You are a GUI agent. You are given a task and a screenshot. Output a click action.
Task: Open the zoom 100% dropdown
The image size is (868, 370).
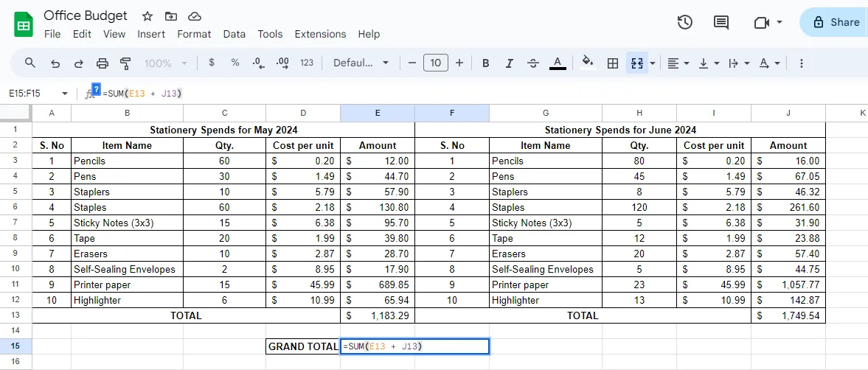pos(165,63)
